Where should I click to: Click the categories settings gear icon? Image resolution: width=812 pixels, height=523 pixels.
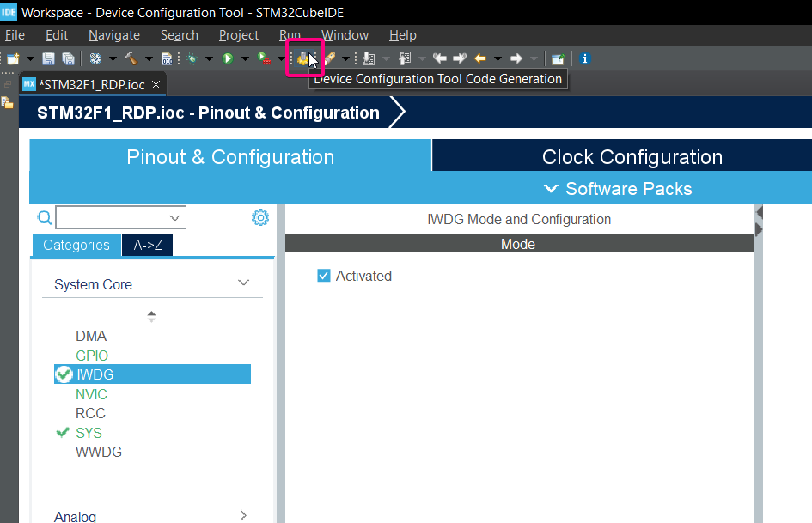[x=260, y=217]
